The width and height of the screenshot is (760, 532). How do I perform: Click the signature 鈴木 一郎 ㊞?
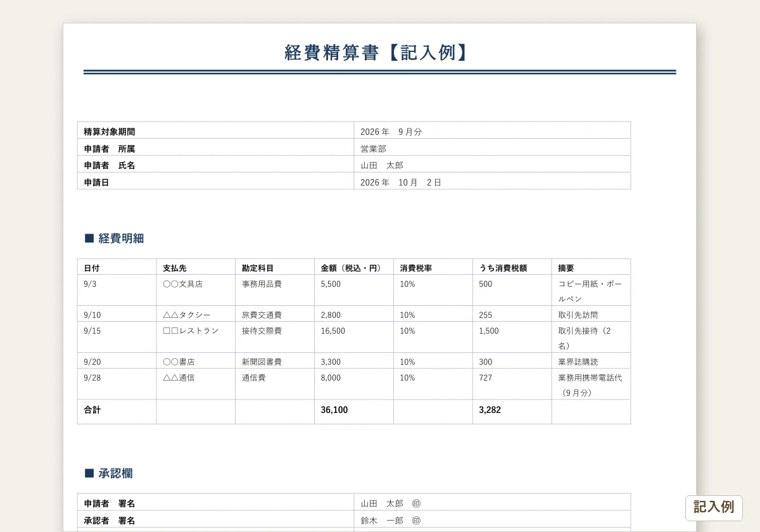pyautogui.click(x=391, y=521)
